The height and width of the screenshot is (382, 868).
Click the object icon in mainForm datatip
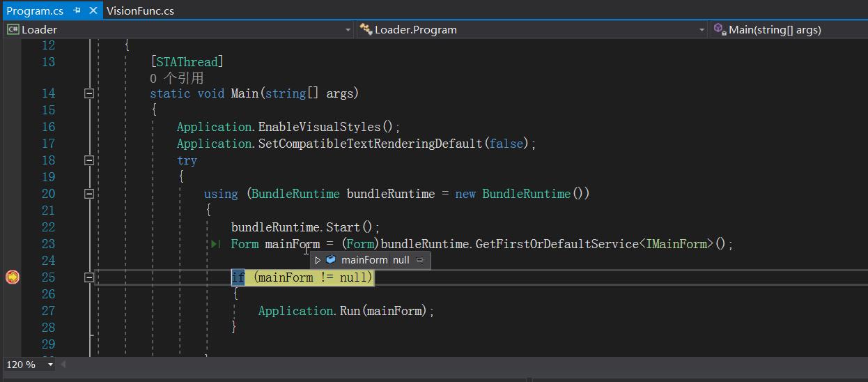pyautogui.click(x=331, y=260)
